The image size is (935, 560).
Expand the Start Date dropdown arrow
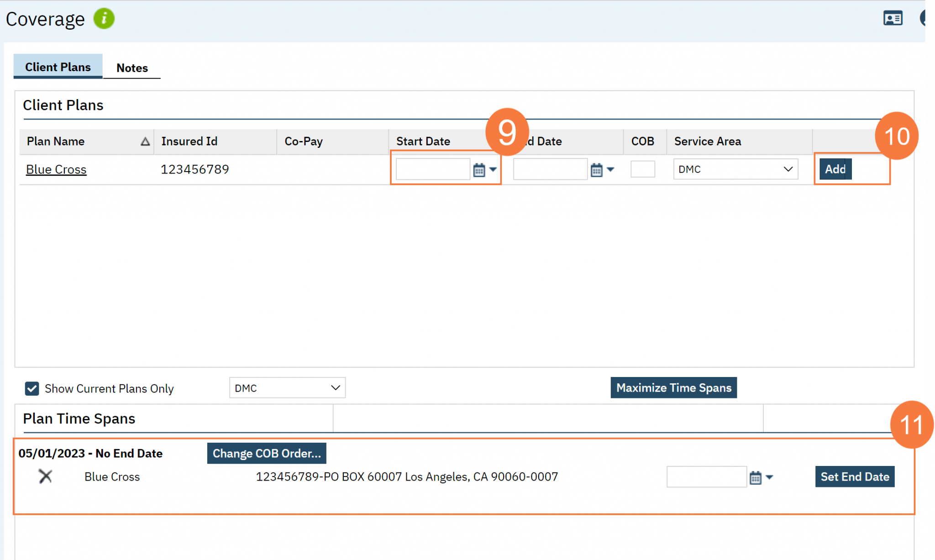click(493, 169)
